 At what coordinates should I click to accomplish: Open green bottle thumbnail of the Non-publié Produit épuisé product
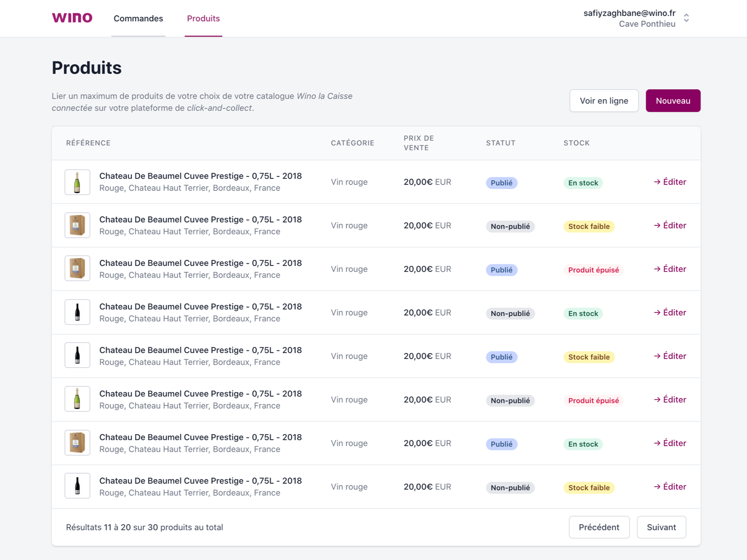(77, 399)
